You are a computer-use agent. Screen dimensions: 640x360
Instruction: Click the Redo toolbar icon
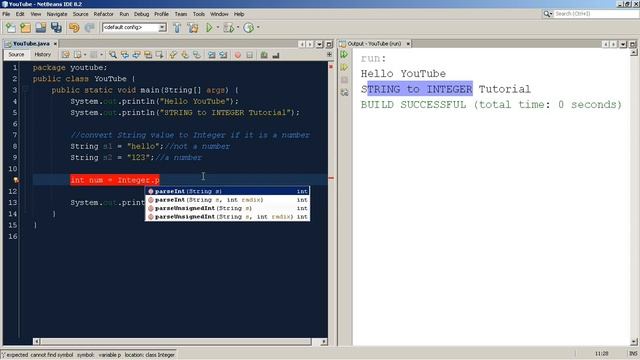tap(89, 27)
